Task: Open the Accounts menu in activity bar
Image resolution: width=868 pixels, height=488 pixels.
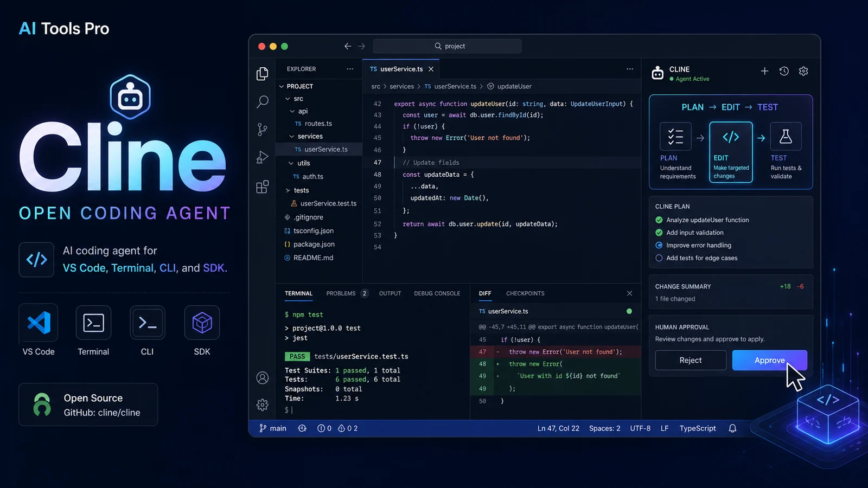Action: pos(263,378)
